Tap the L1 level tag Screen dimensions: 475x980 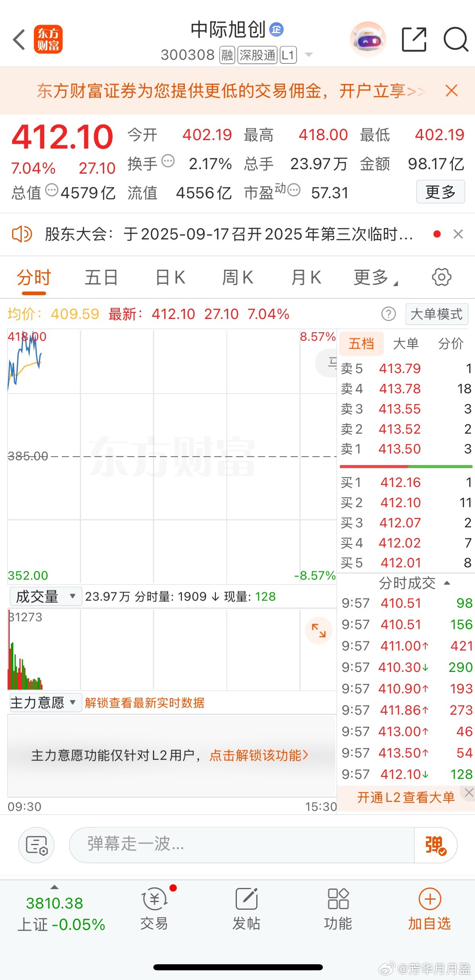[288, 55]
